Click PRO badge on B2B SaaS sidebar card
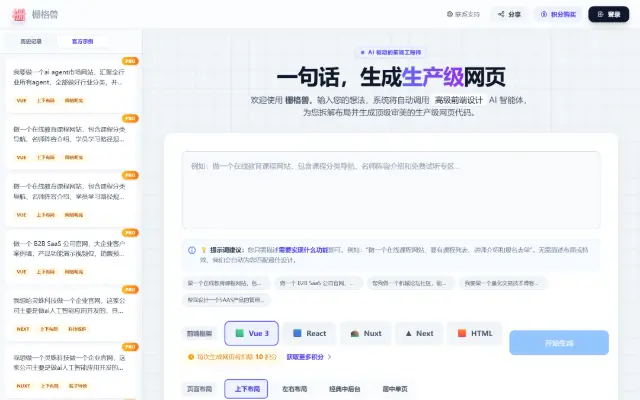640x400 pixels. tap(130, 233)
